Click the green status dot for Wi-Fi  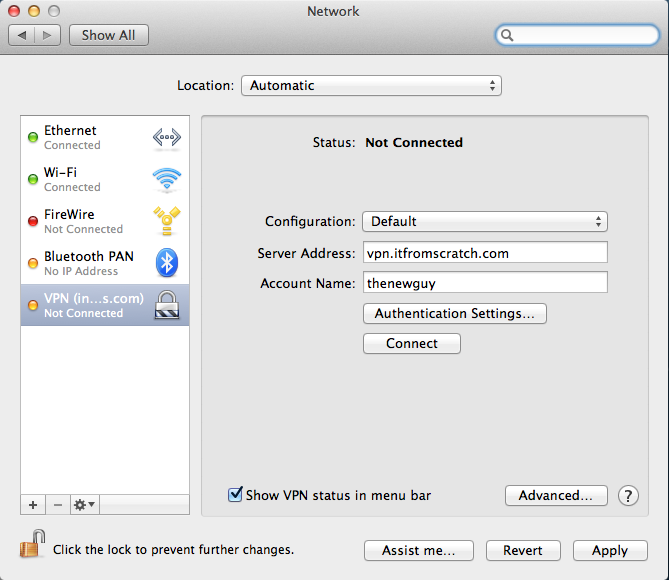click(x=33, y=179)
